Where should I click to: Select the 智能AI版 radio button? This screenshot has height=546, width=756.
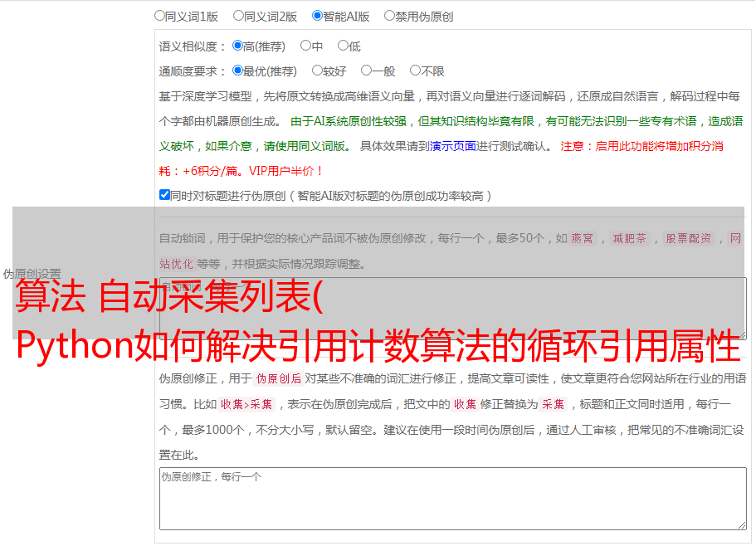[x=317, y=15]
